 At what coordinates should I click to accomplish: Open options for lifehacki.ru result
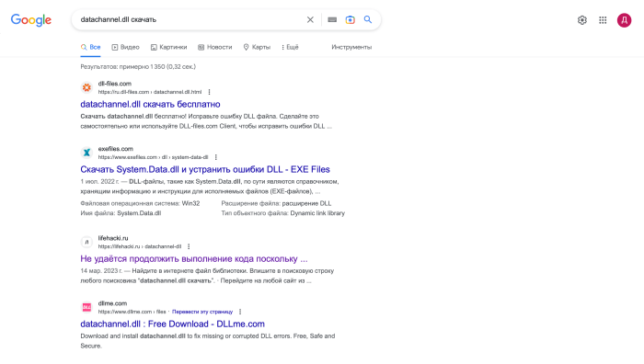[189, 246]
